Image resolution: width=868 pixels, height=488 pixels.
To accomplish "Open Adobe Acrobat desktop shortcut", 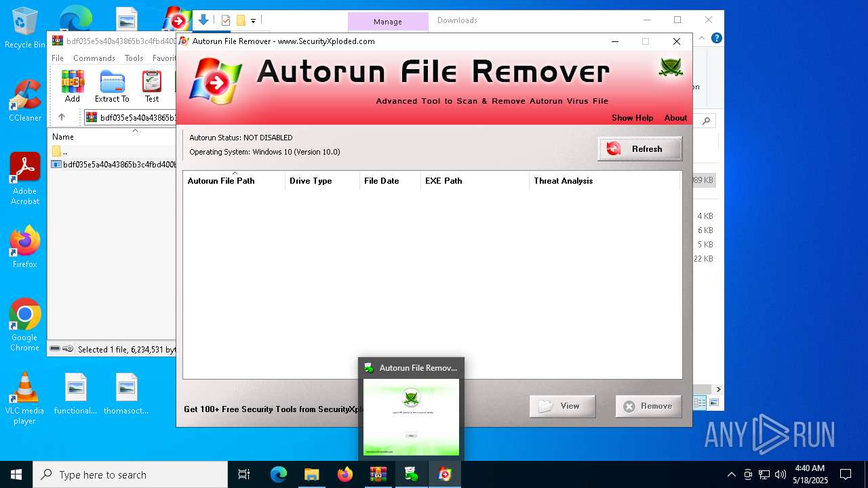I will [x=24, y=179].
